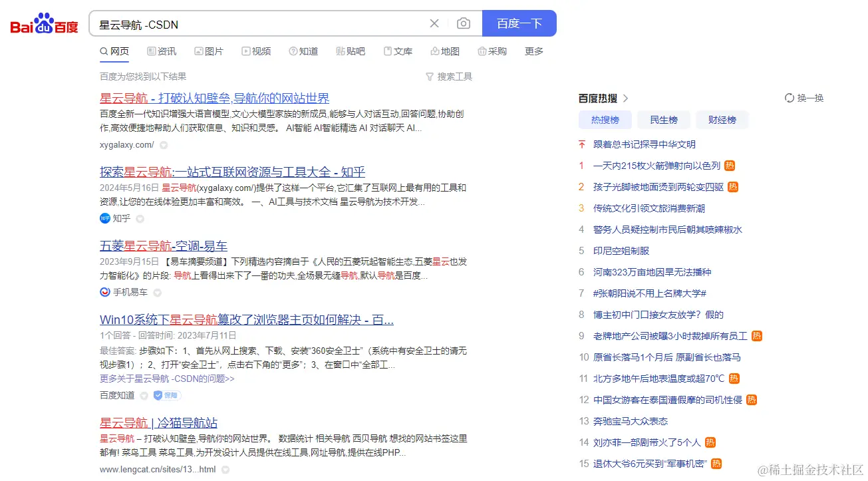Click chevron next to 百度热搜
Screen dimensions: 868x481
[625, 98]
